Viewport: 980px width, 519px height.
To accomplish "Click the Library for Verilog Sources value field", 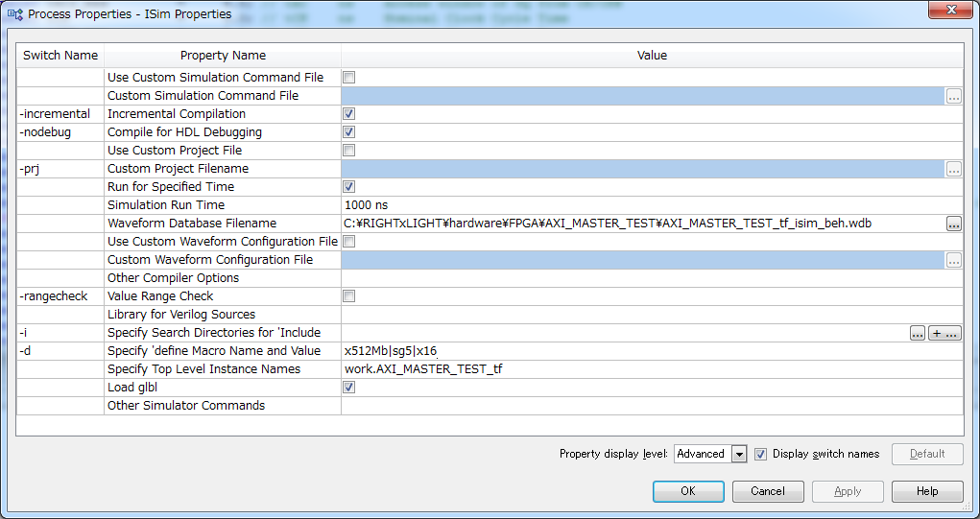I will [x=652, y=314].
